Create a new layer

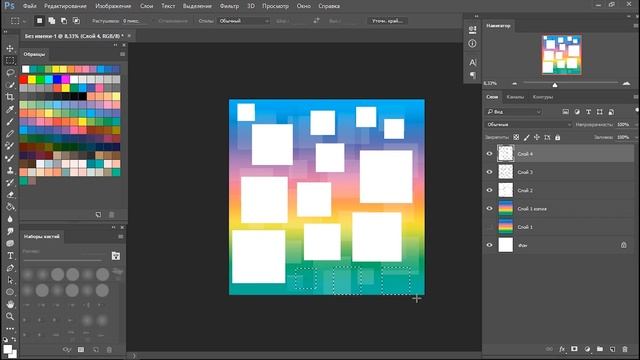point(612,349)
